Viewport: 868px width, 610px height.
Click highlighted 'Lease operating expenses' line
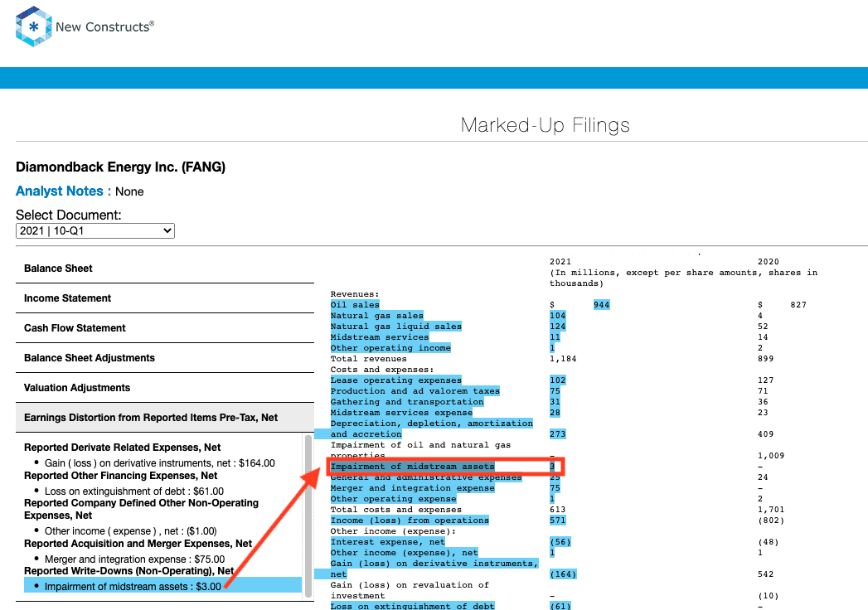point(395,380)
